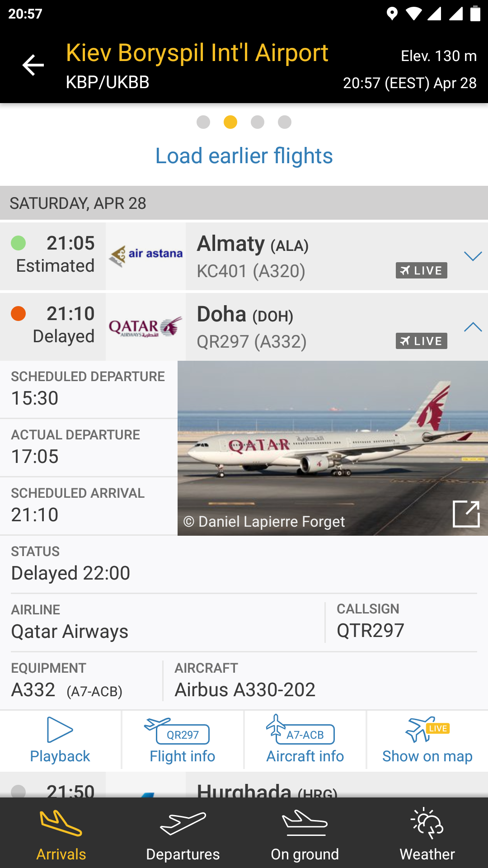This screenshot has width=488, height=868.
Task: Select the first page indicator dot
Action: point(203,122)
